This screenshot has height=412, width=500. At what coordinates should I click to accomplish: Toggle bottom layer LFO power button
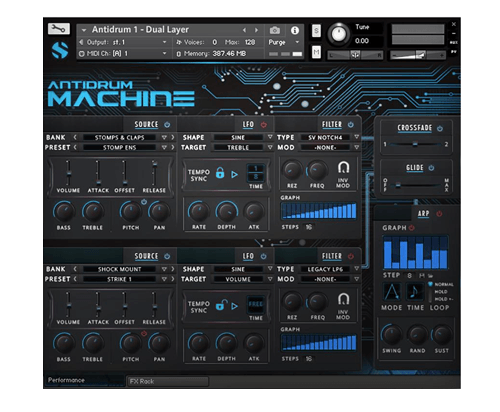[x=264, y=256]
